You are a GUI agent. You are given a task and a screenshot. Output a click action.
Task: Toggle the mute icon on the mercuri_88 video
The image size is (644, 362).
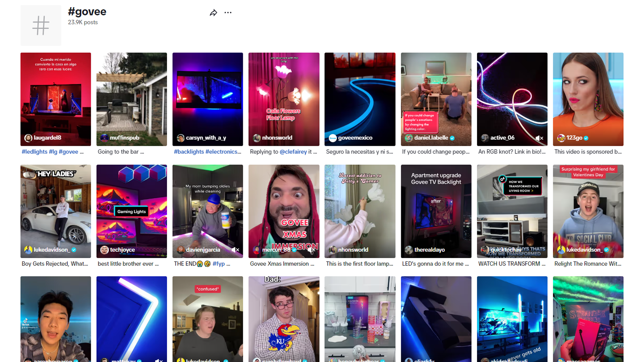[311, 250]
